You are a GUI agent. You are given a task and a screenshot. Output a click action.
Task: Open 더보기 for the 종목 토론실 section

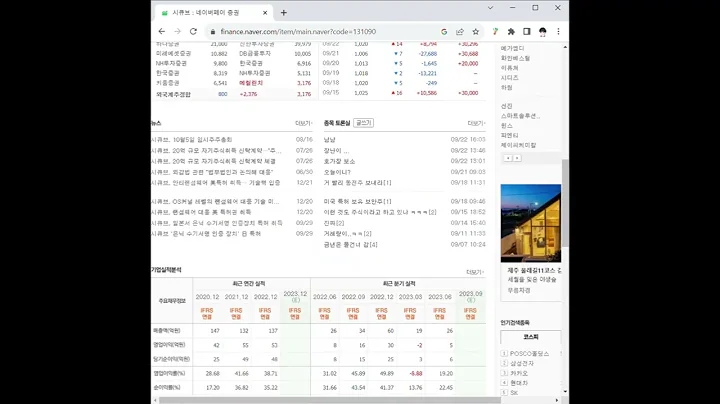(476, 123)
